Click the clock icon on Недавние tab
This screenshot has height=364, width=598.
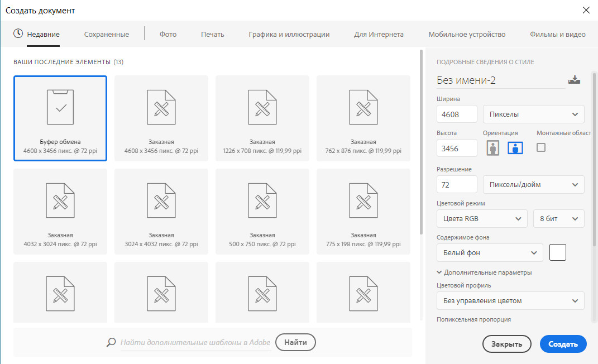(x=18, y=33)
